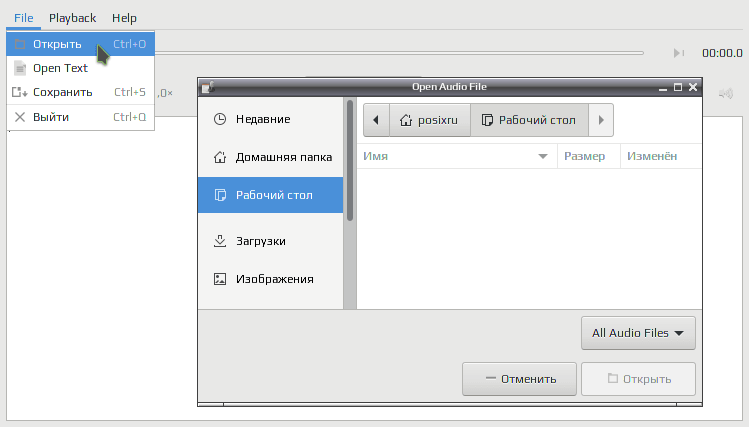Click the Отменить button
This screenshot has height=427, width=749.
pyautogui.click(x=519, y=379)
